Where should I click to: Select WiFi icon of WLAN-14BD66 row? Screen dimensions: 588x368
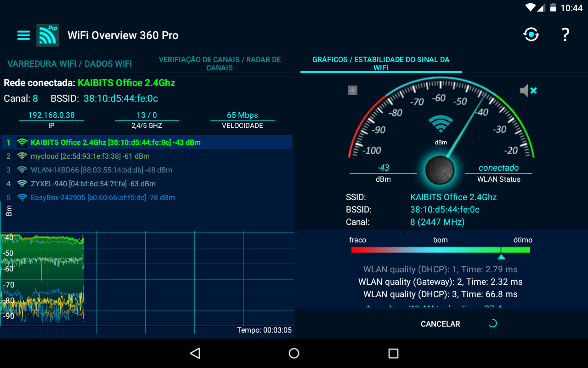pyautogui.click(x=22, y=170)
